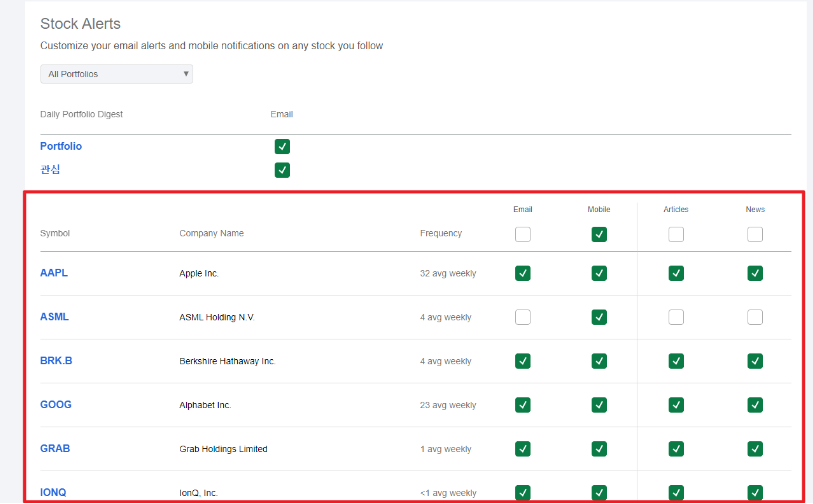
Task: Click the Berkshire Hathaway Inc. company name
Action: pos(227,361)
